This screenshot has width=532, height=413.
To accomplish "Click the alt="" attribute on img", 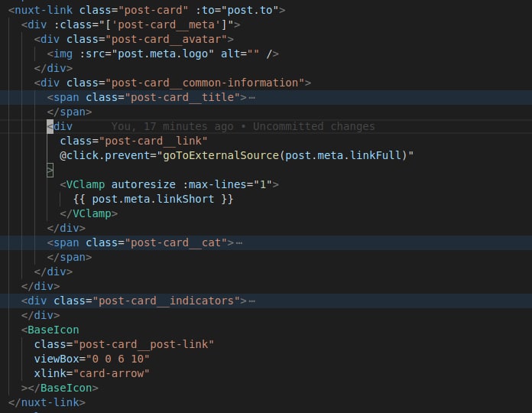I will (x=240, y=54).
